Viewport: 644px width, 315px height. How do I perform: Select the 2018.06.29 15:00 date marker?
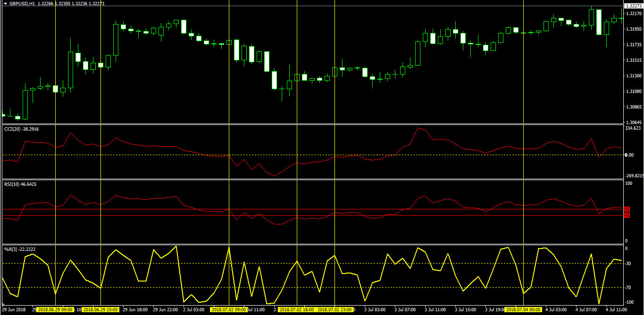[101, 310]
